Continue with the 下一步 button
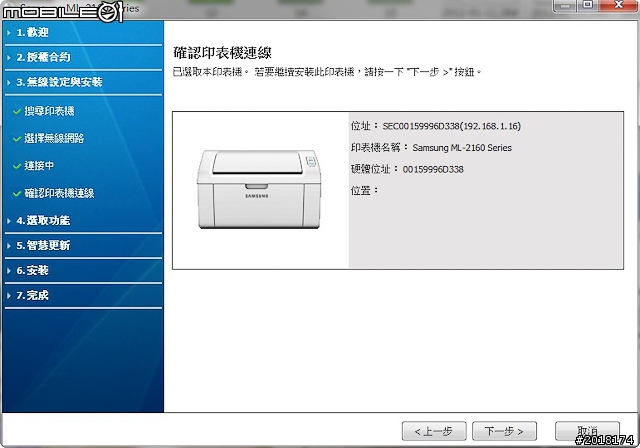This screenshot has height=448, width=640. (504, 431)
